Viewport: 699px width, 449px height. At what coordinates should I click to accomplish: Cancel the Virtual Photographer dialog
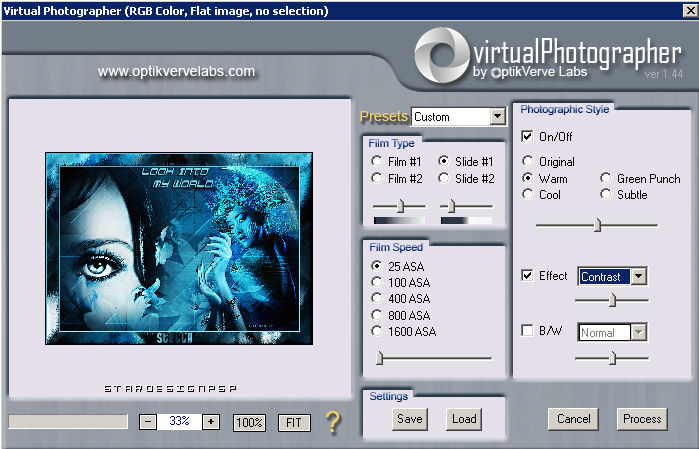pos(573,419)
